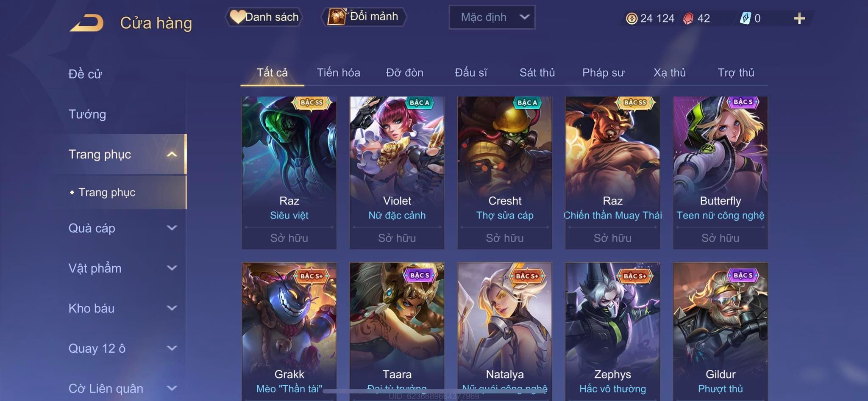Switch to the Sát thủ tab

point(537,72)
